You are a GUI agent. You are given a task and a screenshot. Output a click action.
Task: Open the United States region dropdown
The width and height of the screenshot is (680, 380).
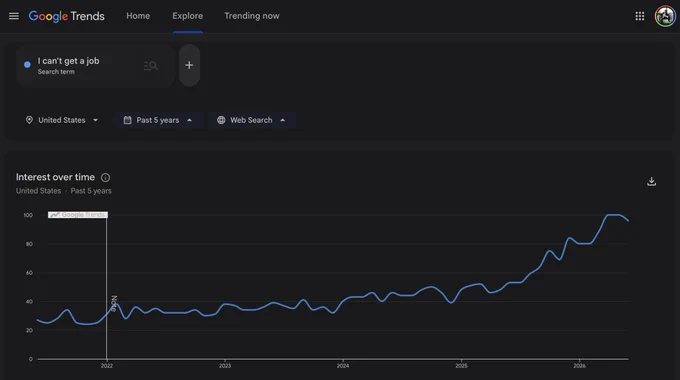tap(62, 120)
